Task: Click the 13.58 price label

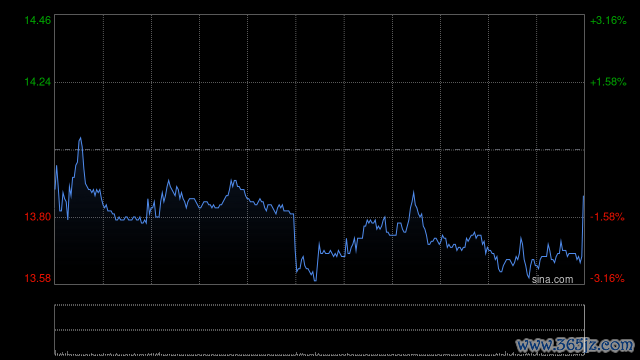Action: tap(38, 278)
